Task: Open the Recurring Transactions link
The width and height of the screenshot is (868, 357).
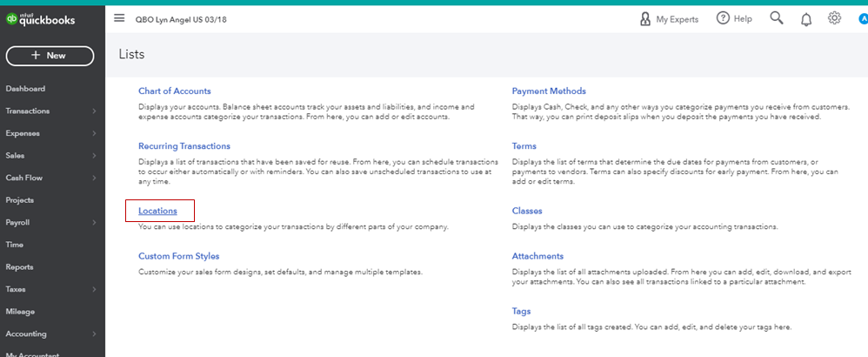Action: (184, 146)
